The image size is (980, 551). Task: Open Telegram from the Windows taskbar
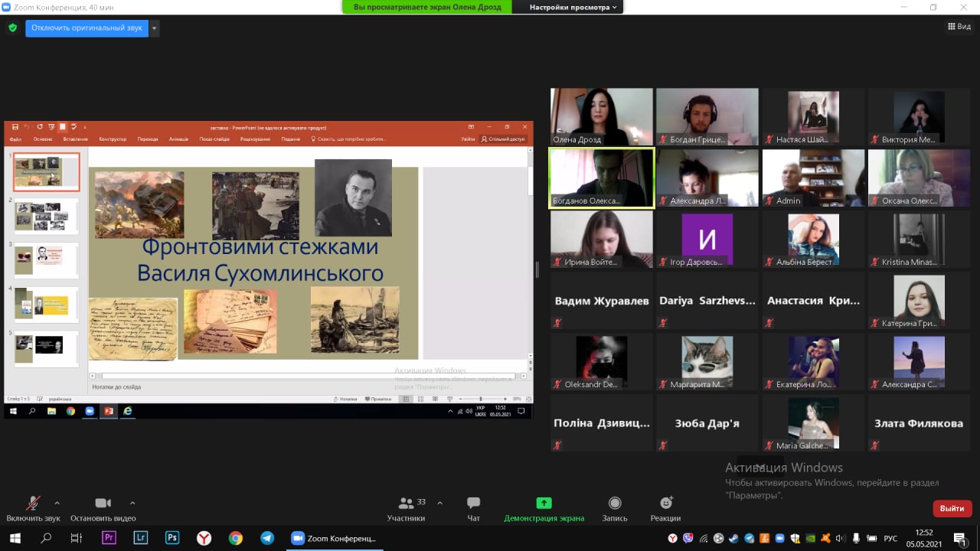266,538
